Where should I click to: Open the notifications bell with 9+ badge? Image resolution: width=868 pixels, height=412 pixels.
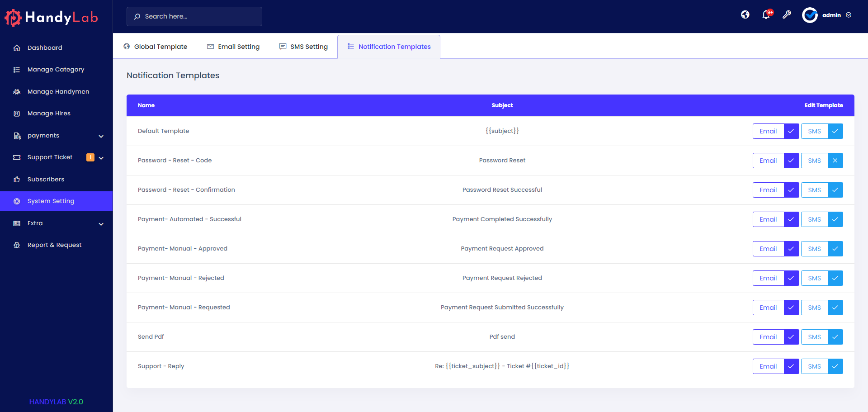(x=766, y=15)
